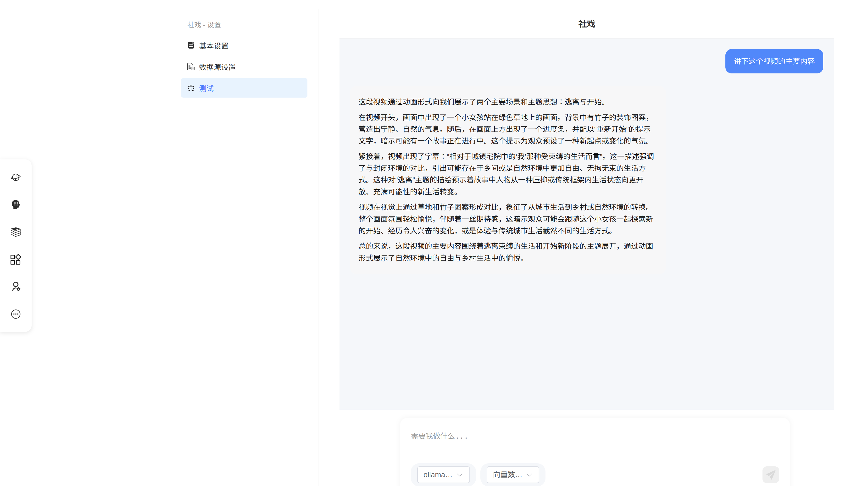The height and width of the screenshot is (486, 868).
Task: Open the stacked books knowledge base icon
Action: point(16,232)
